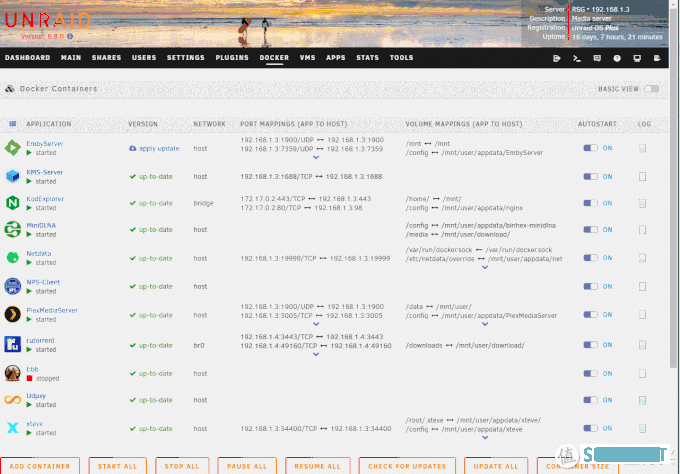Screen dimensions: 680x474
Task: Click the Resume All button
Action: 317,466
